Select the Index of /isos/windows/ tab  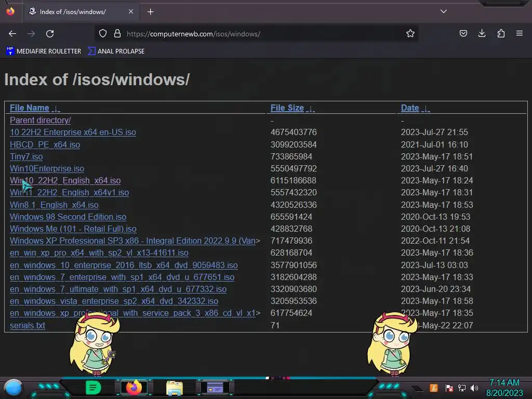pos(81,12)
